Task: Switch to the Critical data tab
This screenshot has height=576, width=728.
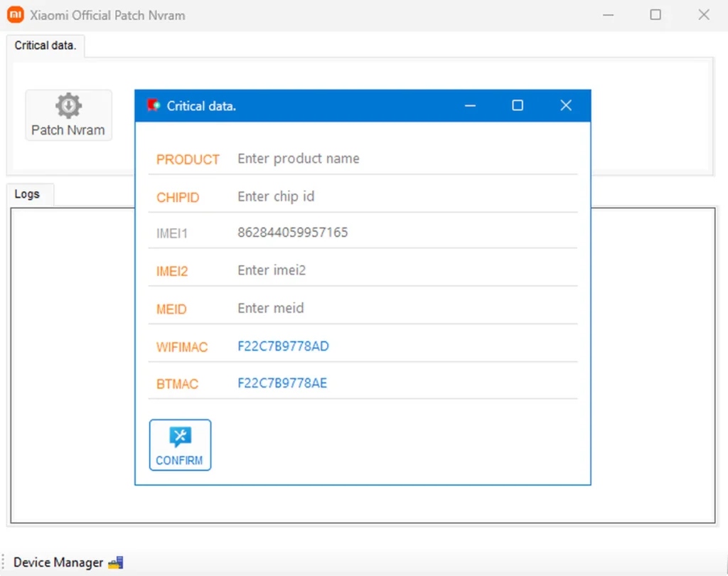Action: (45, 46)
